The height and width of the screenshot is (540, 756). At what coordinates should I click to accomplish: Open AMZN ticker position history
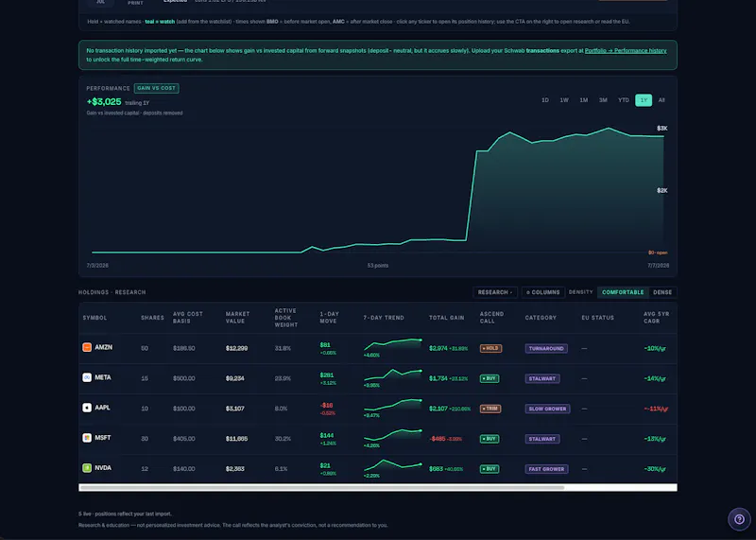[x=104, y=347]
